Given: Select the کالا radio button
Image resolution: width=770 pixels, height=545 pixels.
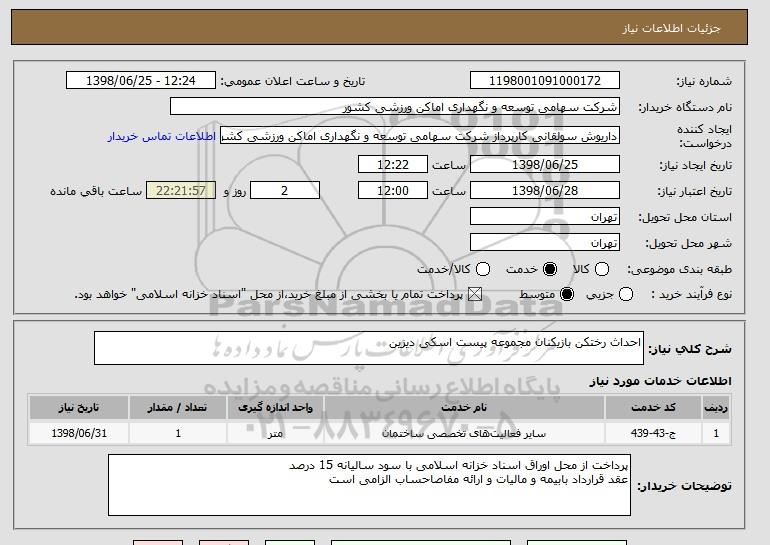Looking at the screenshot, I should click(x=602, y=269).
